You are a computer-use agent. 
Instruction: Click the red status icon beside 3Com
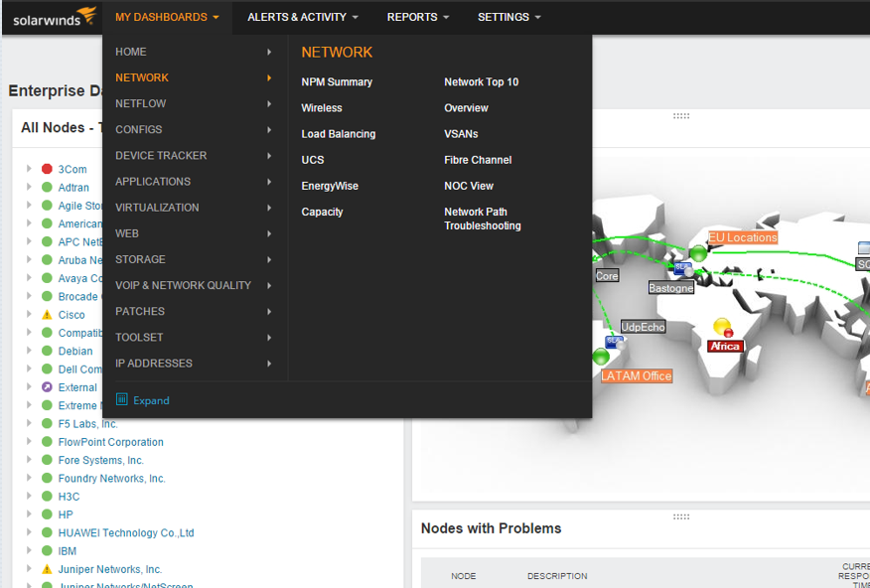coord(47,169)
